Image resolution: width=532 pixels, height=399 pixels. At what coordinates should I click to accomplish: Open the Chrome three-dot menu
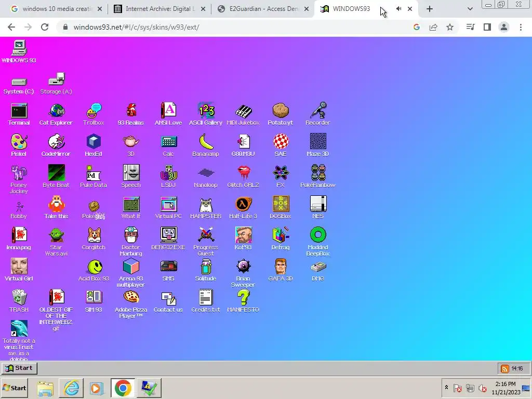click(x=521, y=27)
